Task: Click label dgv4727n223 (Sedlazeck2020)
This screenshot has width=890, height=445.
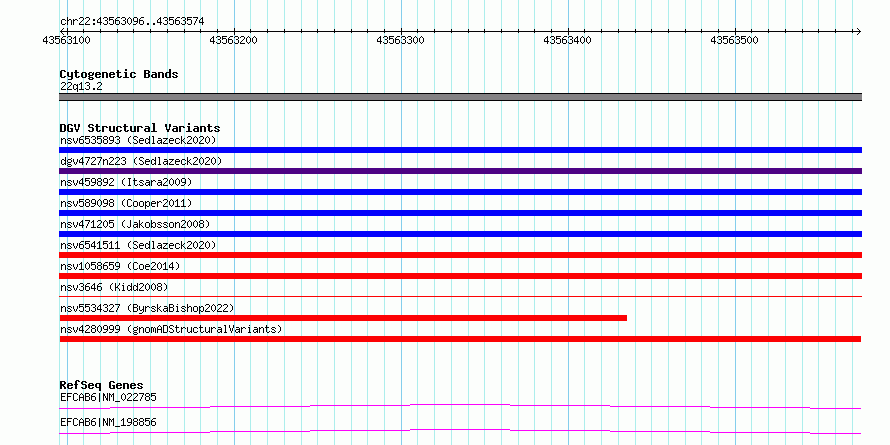Action: pos(141,161)
